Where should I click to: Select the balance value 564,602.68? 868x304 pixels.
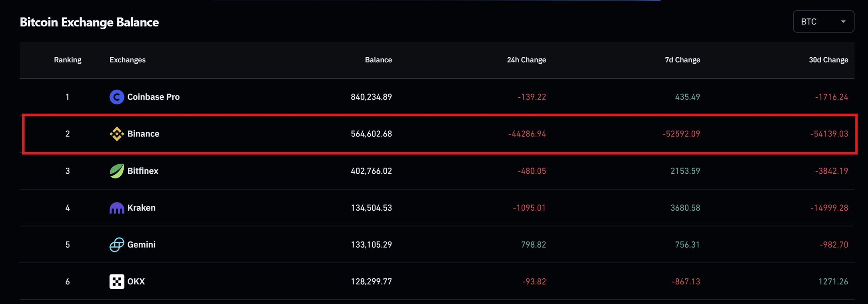(372, 134)
